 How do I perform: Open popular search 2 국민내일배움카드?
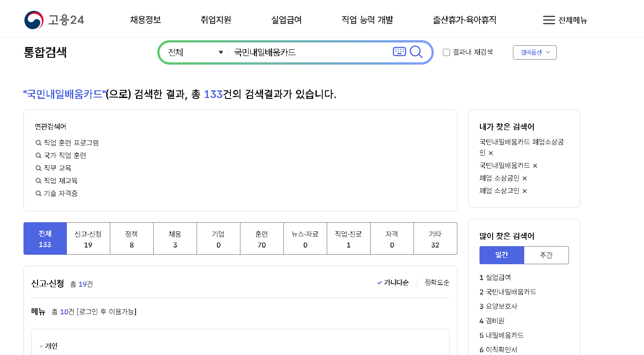[x=508, y=292]
